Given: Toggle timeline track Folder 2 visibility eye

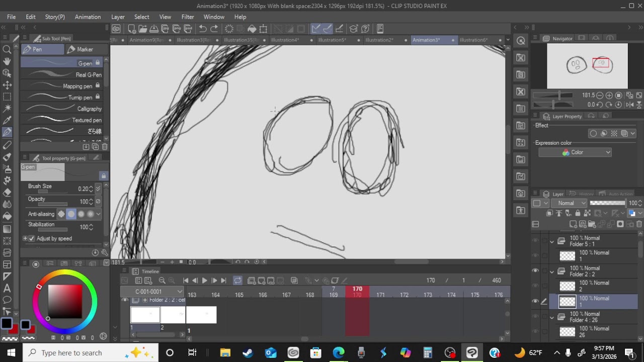Looking at the screenshot, I should (x=125, y=300).
